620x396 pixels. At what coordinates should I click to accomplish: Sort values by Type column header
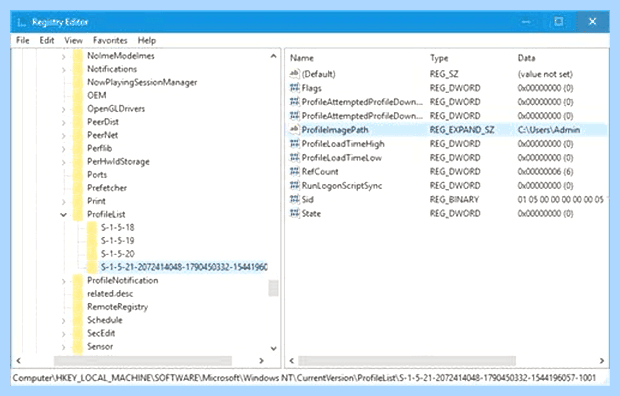439,58
